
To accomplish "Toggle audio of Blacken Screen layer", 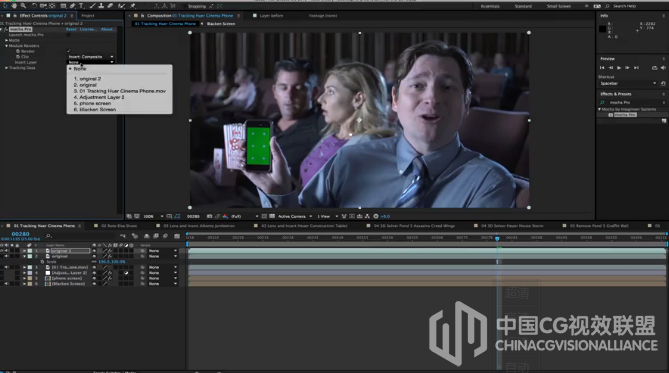I will (x=6, y=283).
